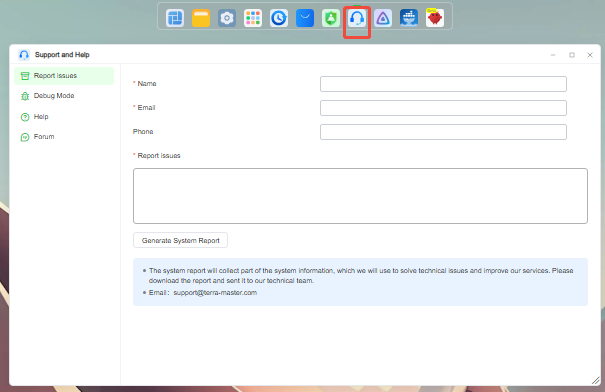The height and width of the screenshot is (392, 605).
Task: Focus the Name input field
Action: tap(443, 84)
